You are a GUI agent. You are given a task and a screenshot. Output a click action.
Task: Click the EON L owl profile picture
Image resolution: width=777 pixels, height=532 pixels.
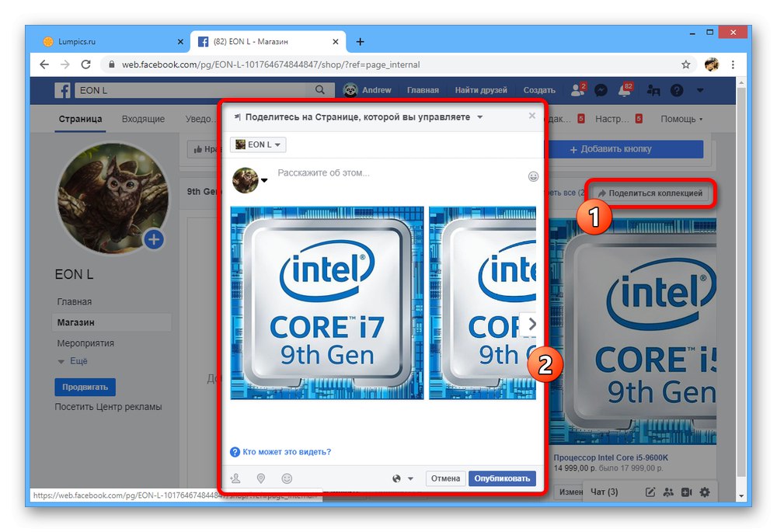click(x=113, y=199)
